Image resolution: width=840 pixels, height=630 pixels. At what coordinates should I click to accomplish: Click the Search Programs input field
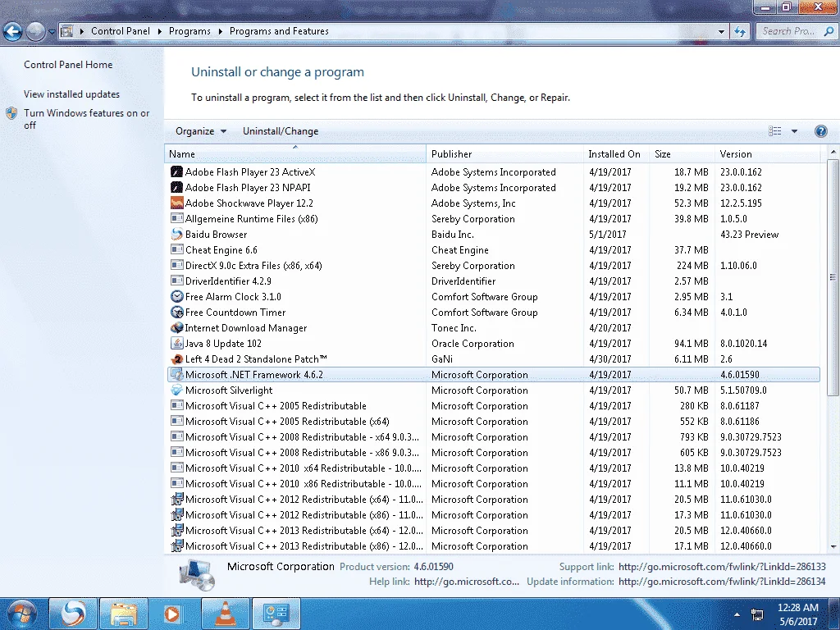[x=788, y=31]
